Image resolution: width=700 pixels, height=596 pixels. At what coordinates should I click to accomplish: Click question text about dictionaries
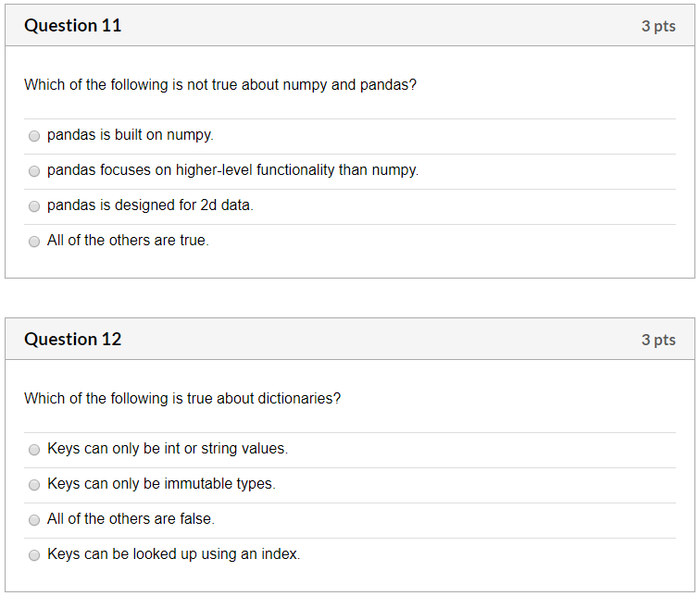(x=182, y=398)
